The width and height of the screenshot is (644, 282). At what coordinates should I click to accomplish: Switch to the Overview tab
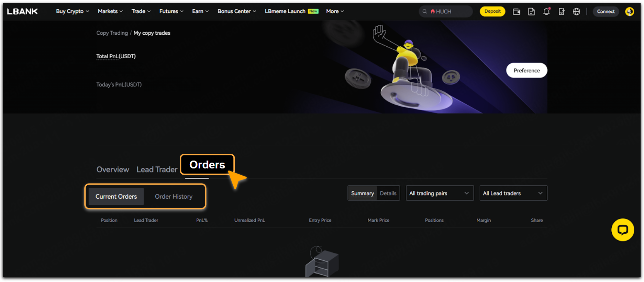tap(113, 169)
